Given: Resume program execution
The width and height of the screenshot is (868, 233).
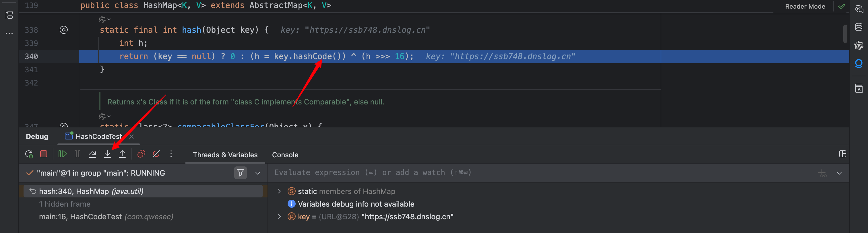Looking at the screenshot, I should [62, 154].
